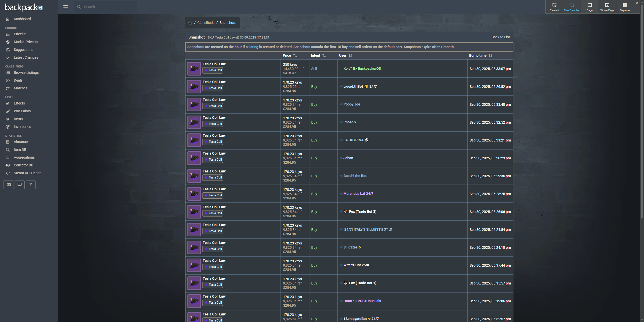The image size is (644, 322).
Task: Click Classifieds breadcrumb link
Action: point(206,23)
